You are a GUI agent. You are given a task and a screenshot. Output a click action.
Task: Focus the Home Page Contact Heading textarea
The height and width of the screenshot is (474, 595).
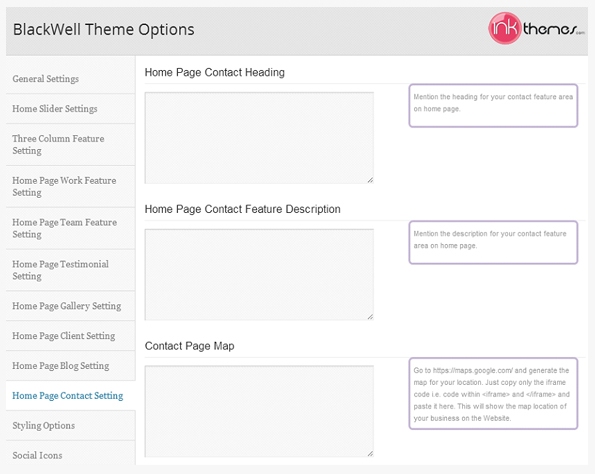tap(259, 138)
